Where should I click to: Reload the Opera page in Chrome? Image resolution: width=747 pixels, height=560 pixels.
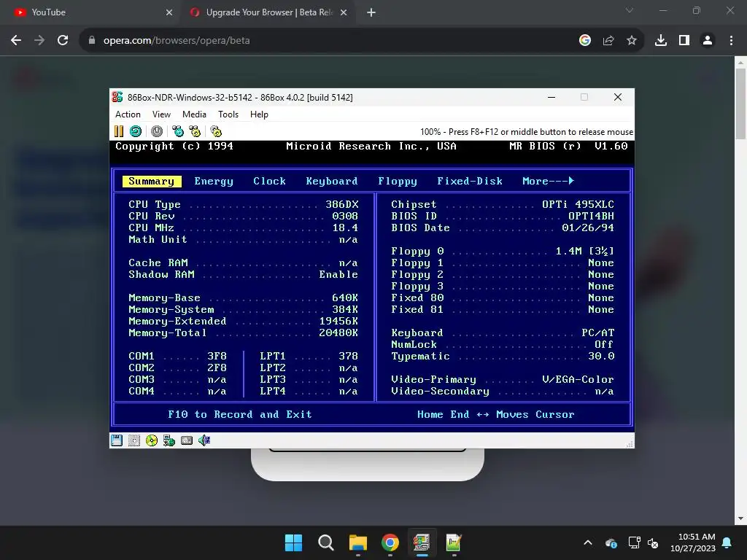63,41
